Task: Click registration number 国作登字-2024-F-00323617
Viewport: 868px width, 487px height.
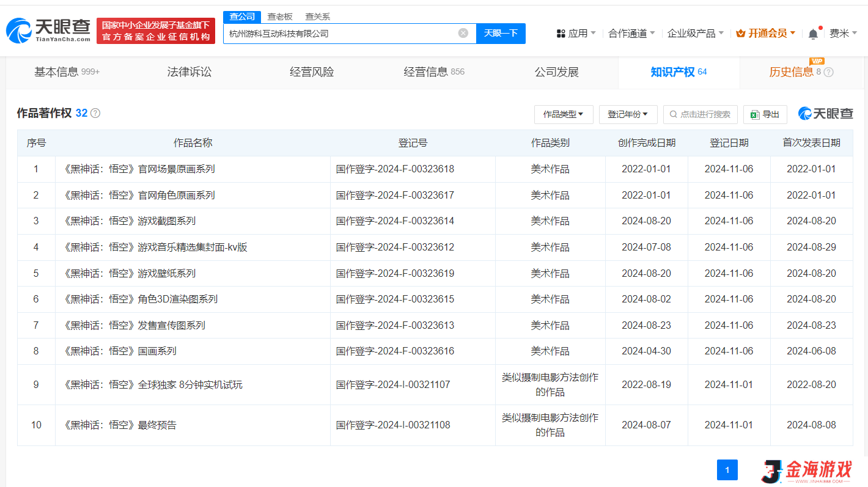Action: [x=395, y=196]
